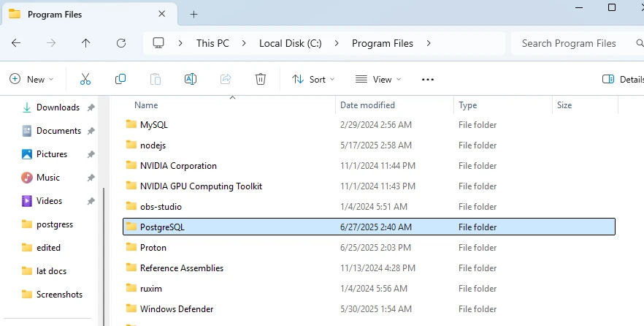The image size is (644, 326).
Task: Unpin Videos via its pin icon
Action: 91,201
